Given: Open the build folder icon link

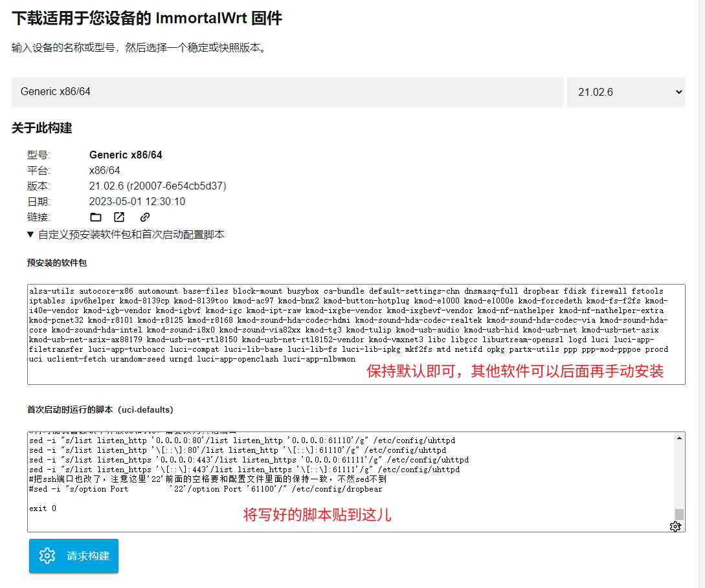Looking at the screenshot, I should point(96,217).
